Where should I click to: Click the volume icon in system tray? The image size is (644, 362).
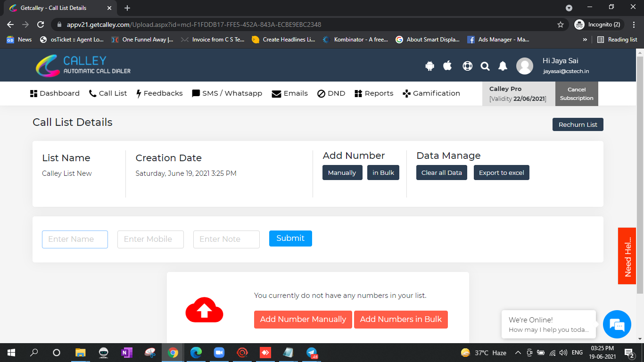pos(563,353)
